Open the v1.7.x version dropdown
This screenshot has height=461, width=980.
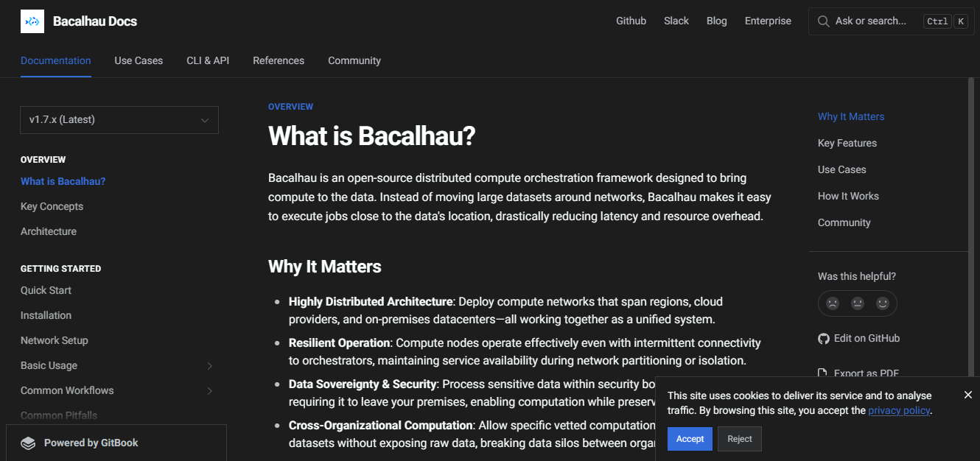click(119, 120)
